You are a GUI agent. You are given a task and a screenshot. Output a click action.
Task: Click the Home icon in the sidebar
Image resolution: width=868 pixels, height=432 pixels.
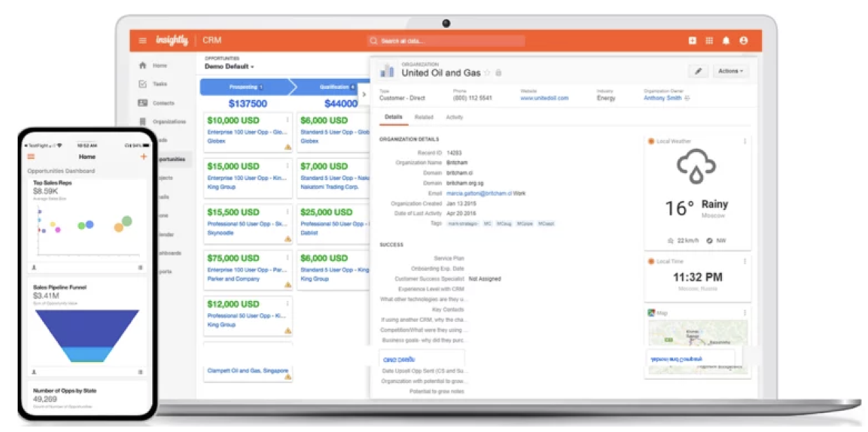143,65
